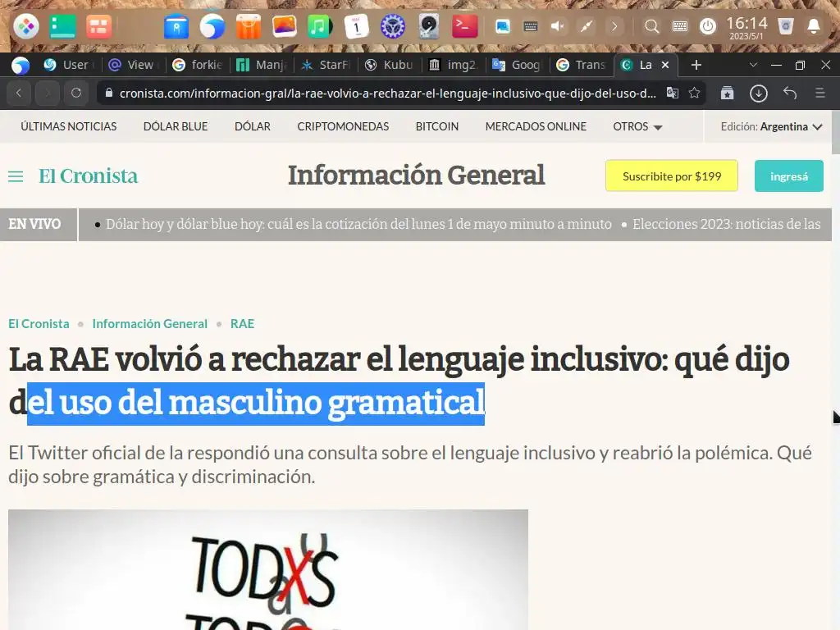
Task: Open MERCADOS ONLINE section
Action: point(536,126)
